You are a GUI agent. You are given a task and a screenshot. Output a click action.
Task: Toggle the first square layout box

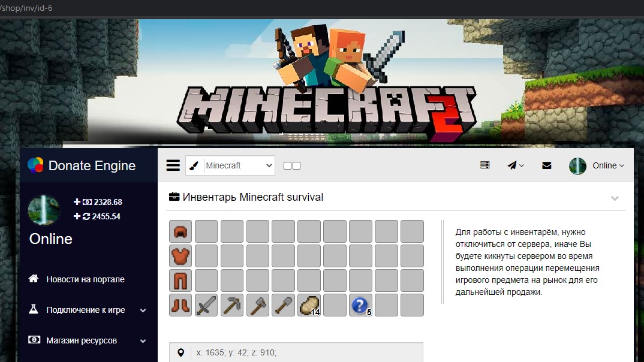pos(287,166)
